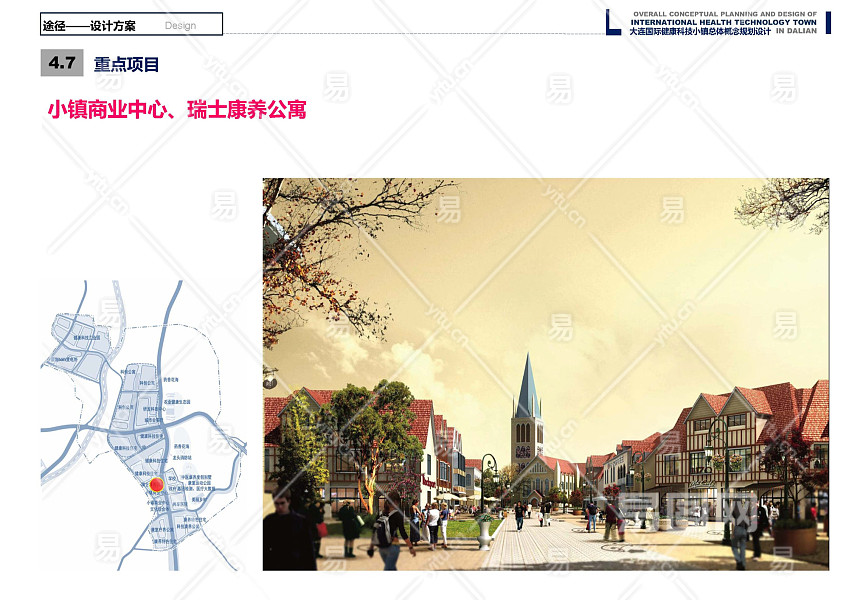This screenshot has height=600, width=849.
Task: Click the red location marker on the map
Action: pyautogui.click(x=156, y=486)
